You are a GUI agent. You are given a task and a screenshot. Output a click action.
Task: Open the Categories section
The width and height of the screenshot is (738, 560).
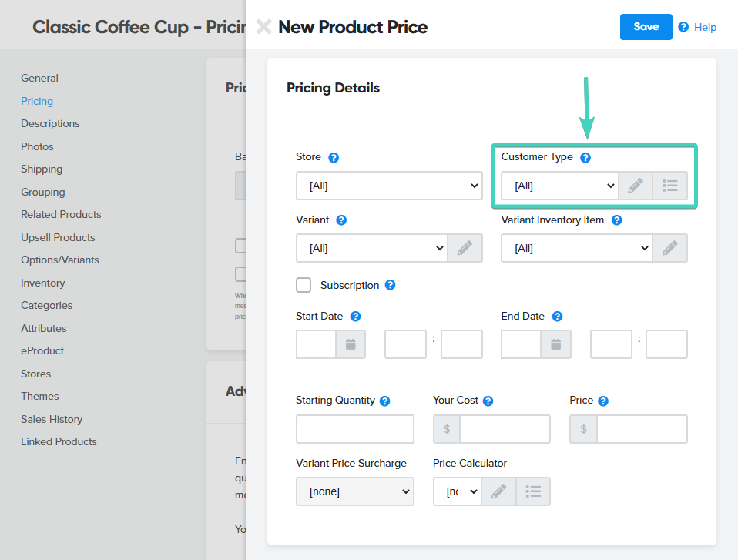(x=46, y=305)
